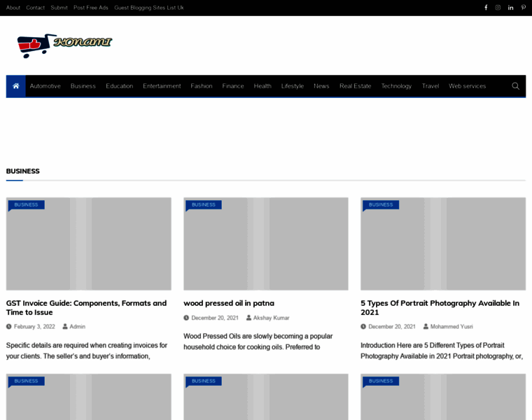Image resolution: width=532 pixels, height=420 pixels.
Task: Open the wood pressed oil article thumbnail
Action: point(266,244)
